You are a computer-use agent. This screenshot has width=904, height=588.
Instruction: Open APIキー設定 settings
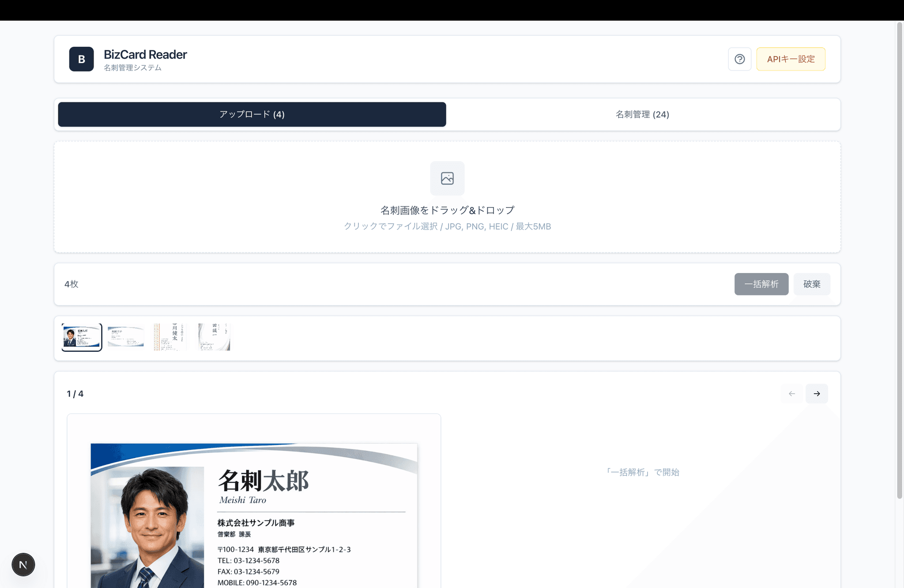click(x=791, y=59)
